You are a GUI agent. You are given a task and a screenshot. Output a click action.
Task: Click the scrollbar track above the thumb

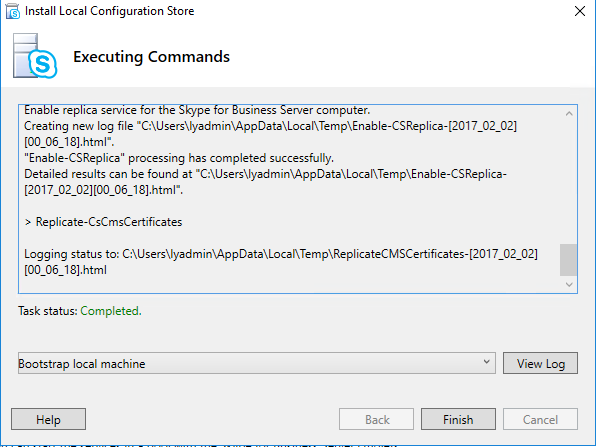569,182
